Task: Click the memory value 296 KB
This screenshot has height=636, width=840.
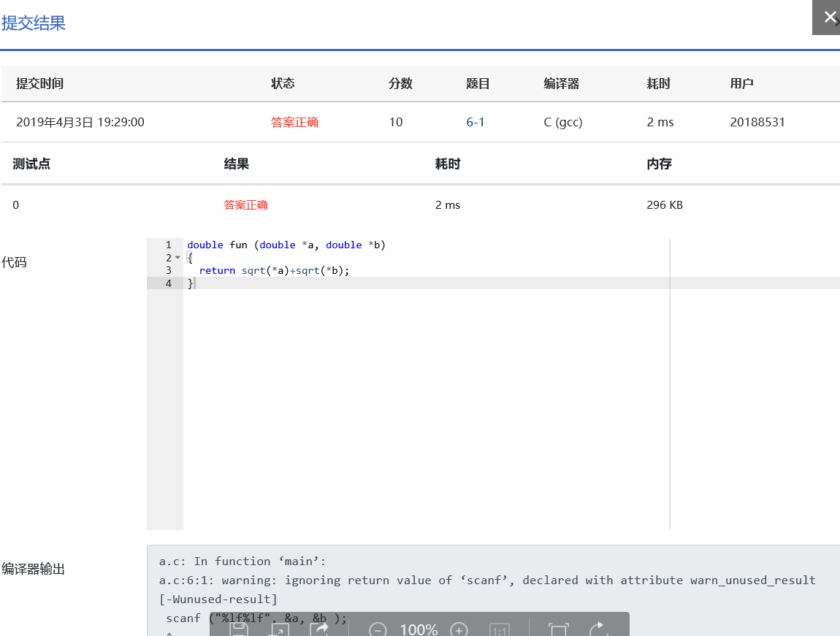Action: tap(664, 205)
